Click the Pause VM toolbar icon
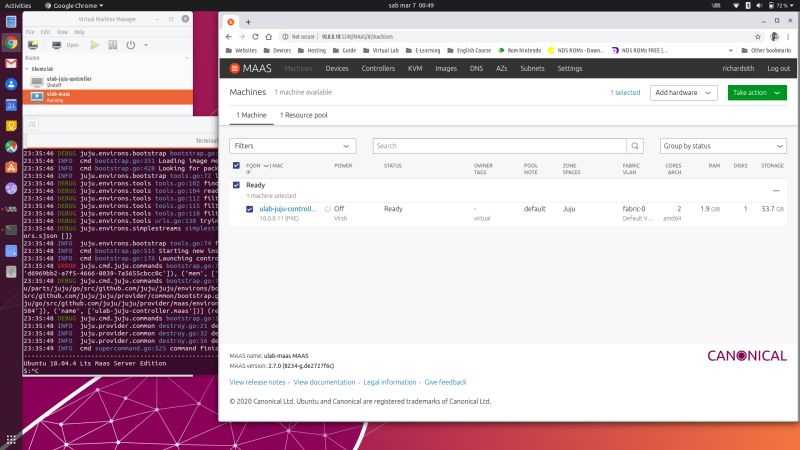This screenshot has width=800, height=450. pos(113,45)
